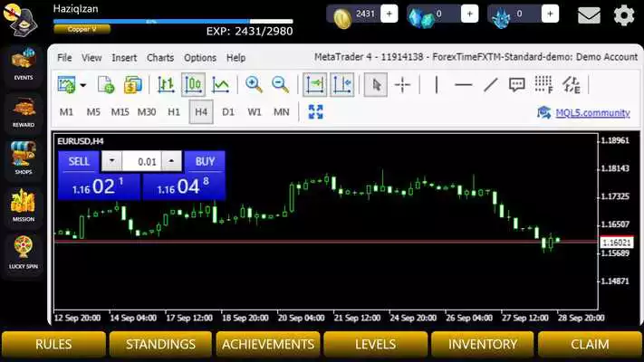Open the Events sidebar icon
644x362 pixels.
(23, 64)
